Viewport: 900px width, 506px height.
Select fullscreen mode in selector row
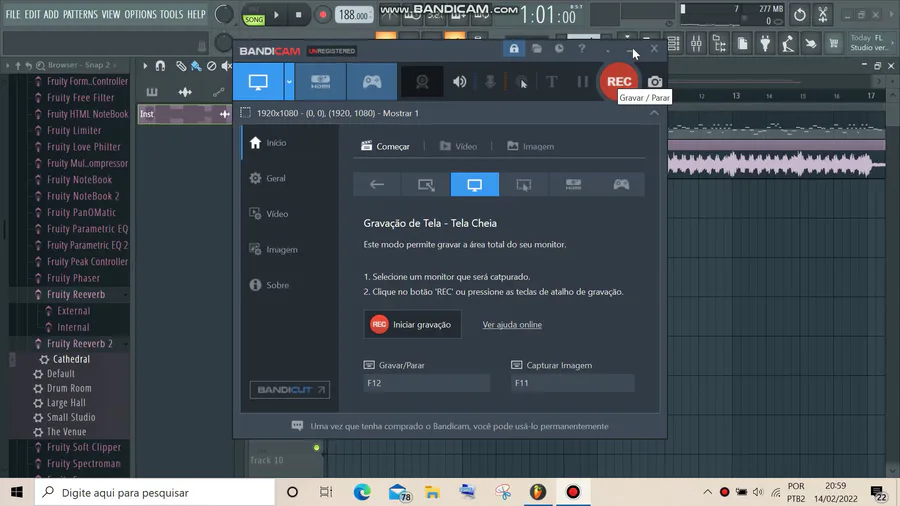coord(475,184)
